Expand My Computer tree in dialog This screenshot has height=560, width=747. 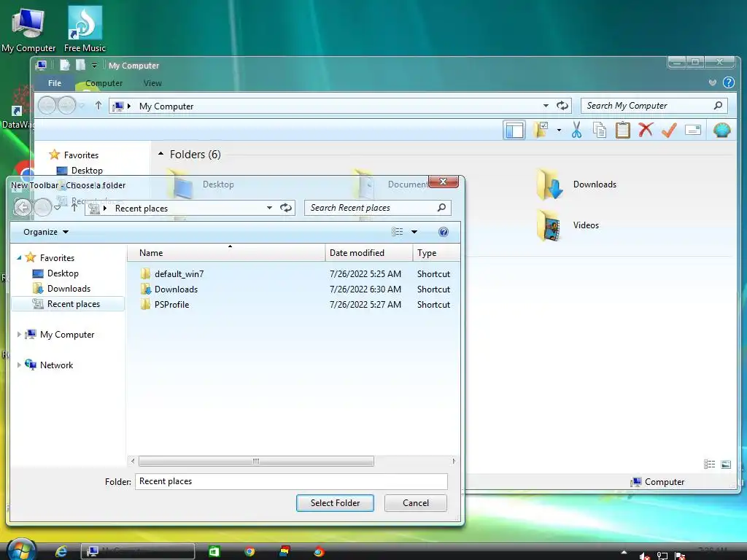click(19, 334)
